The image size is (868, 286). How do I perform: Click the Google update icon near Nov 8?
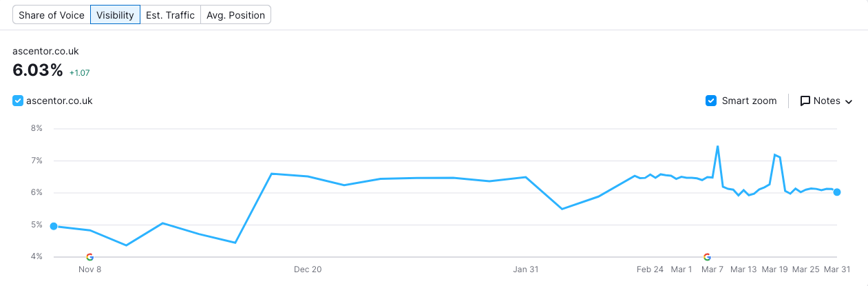[x=89, y=257]
